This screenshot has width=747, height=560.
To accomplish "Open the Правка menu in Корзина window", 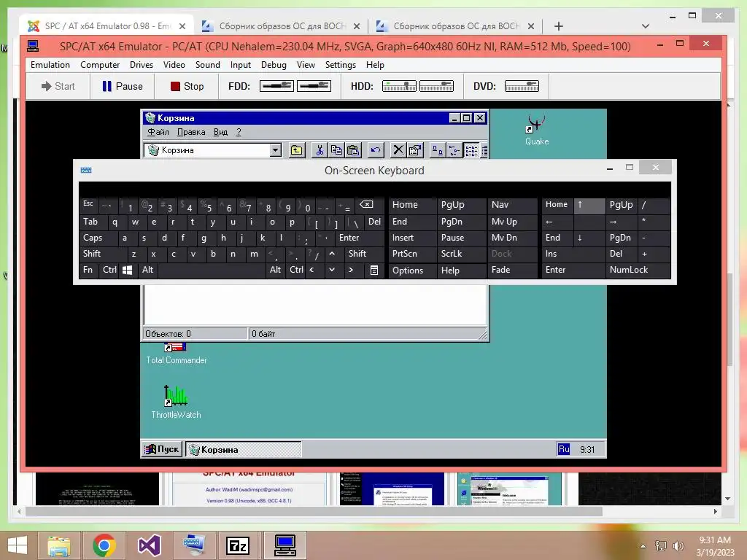I will tap(191, 132).
